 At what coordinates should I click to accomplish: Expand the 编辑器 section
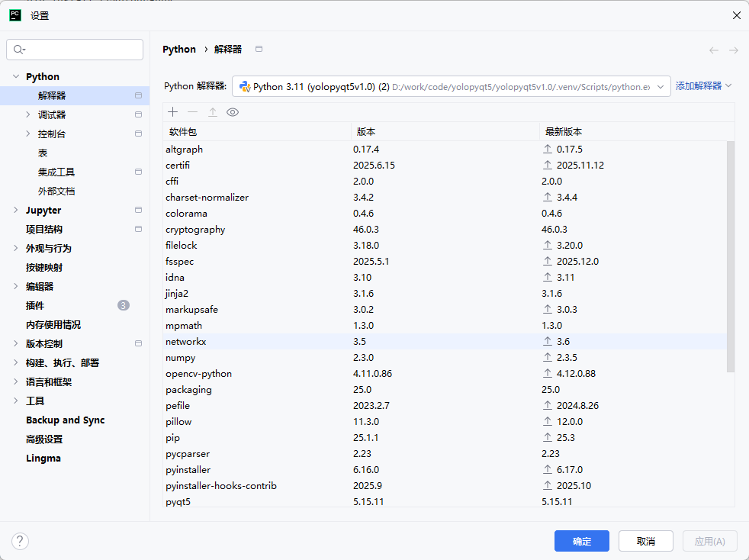point(16,286)
